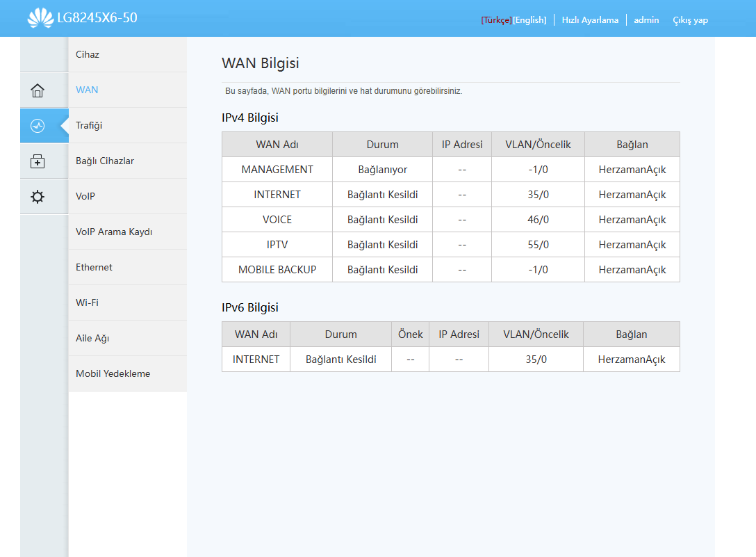Switch language to Türkçe
756x557 pixels.
[496, 20]
